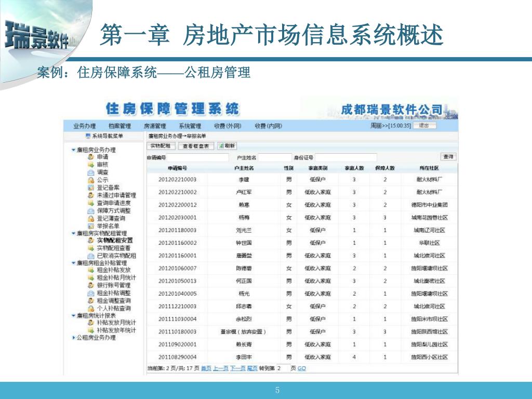
Task: Click the 查看核查表 button
Action: (196, 146)
